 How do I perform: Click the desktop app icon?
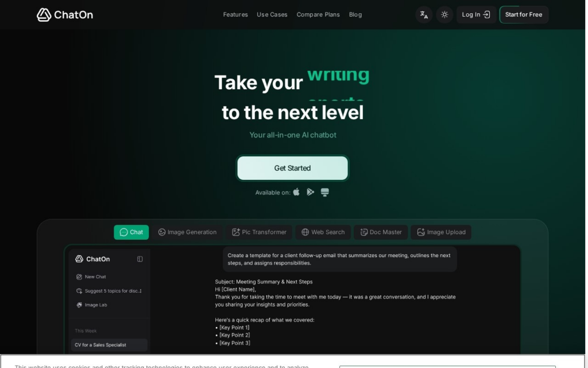[x=325, y=192]
